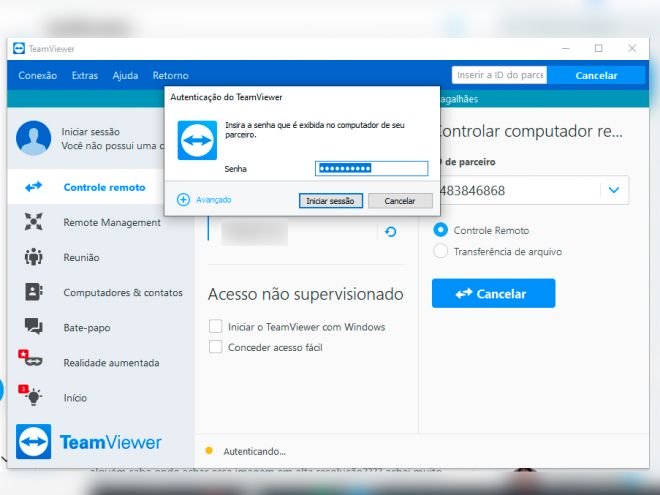660x495 pixels.
Task: Open the Retorno menu
Action: tap(170, 75)
